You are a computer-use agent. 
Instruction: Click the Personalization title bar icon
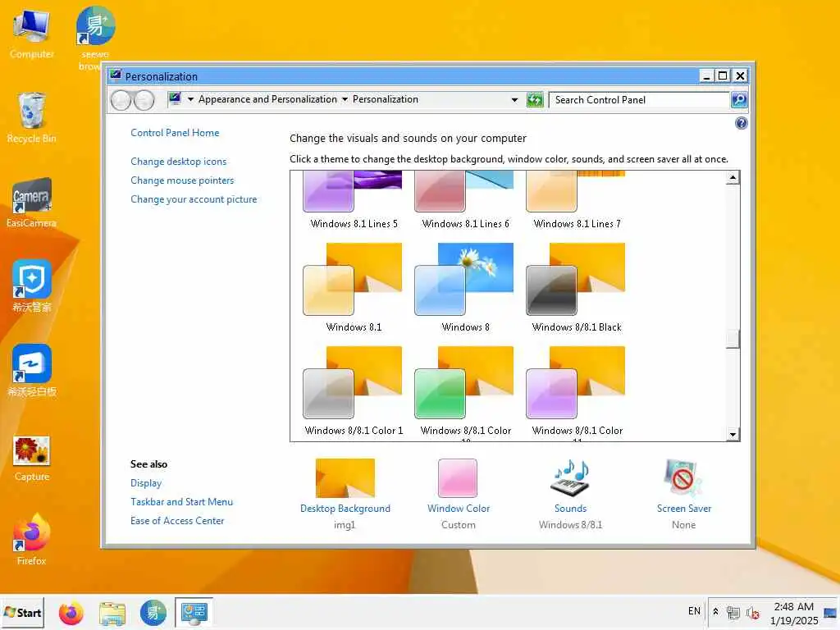[x=116, y=75]
